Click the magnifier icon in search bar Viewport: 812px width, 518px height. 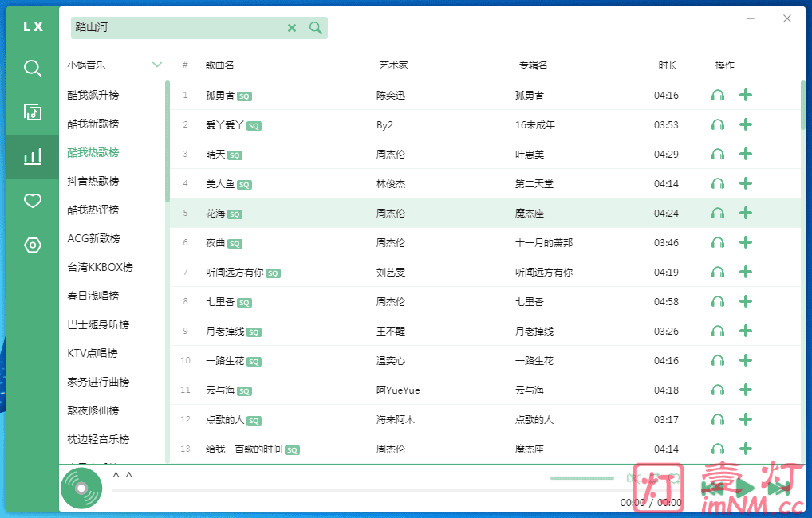coord(316,28)
